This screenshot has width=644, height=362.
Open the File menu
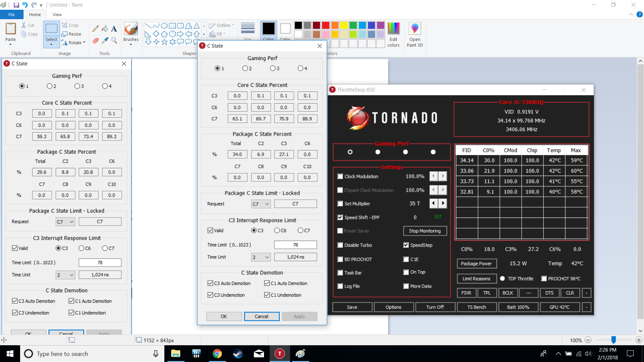coord(11,14)
